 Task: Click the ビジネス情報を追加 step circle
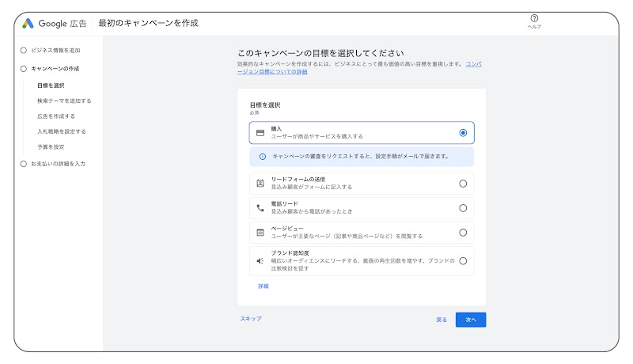tap(24, 51)
